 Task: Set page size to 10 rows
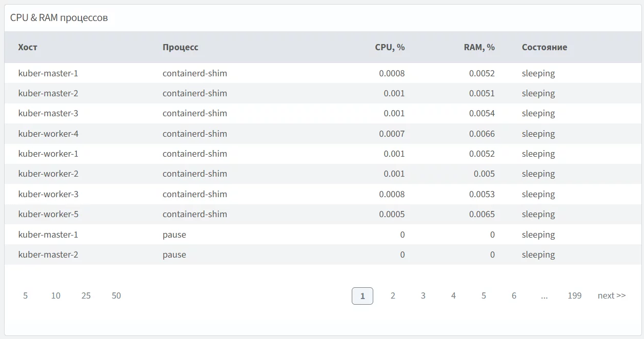tap(56, 295)
